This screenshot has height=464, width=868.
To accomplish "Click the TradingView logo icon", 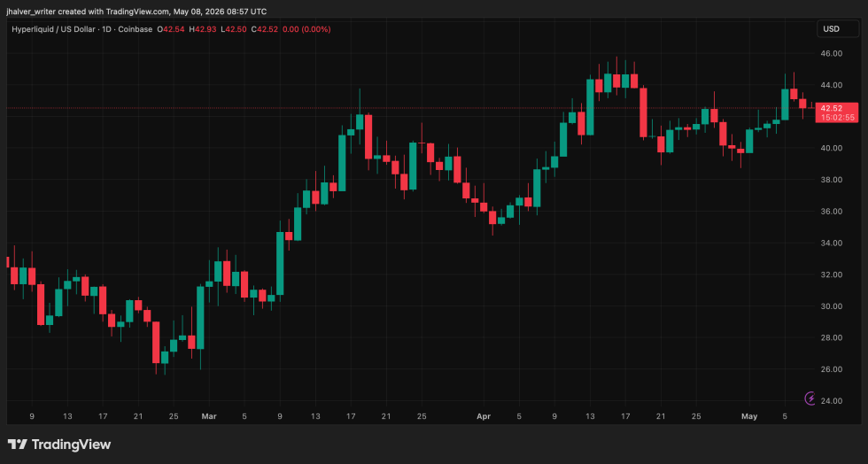I will click(x=17, y=444).
